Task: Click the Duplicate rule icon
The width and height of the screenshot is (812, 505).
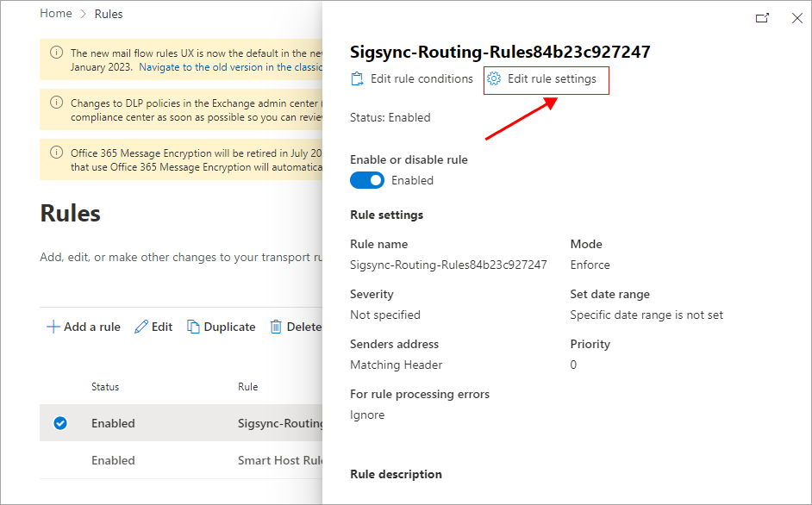Action: point(194,327)
